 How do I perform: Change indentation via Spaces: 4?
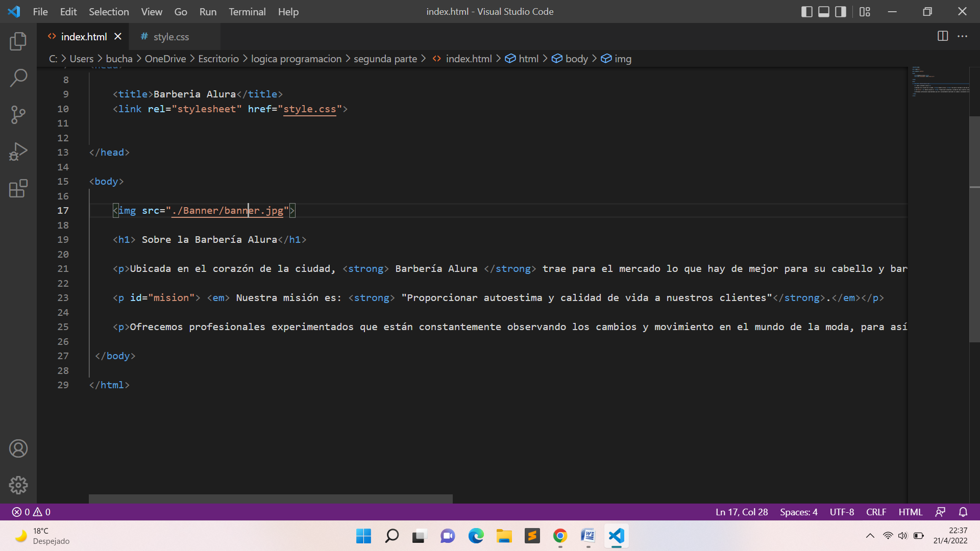click(x=799, y=512)
